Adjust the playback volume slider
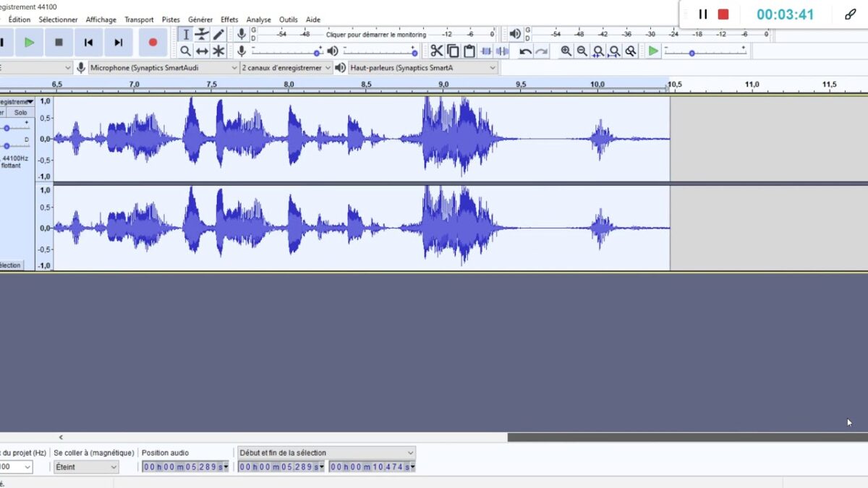868x488 pixels. point(380,53)
